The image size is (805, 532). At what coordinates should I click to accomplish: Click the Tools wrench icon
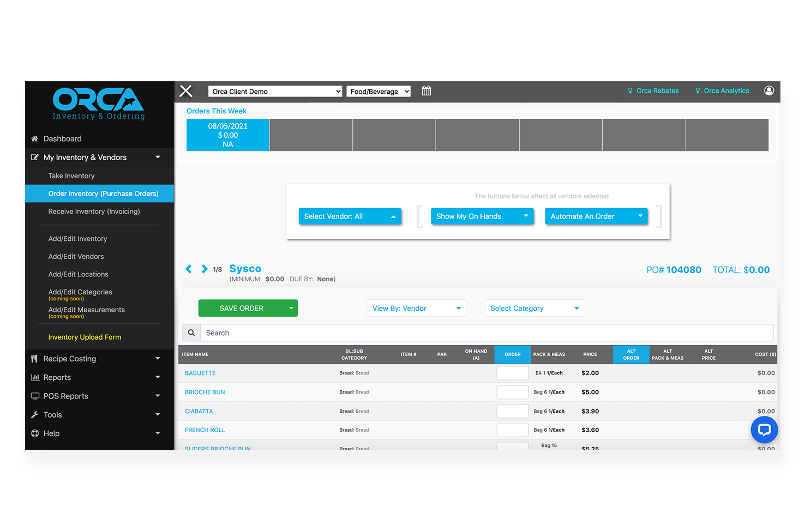(35, 415)
